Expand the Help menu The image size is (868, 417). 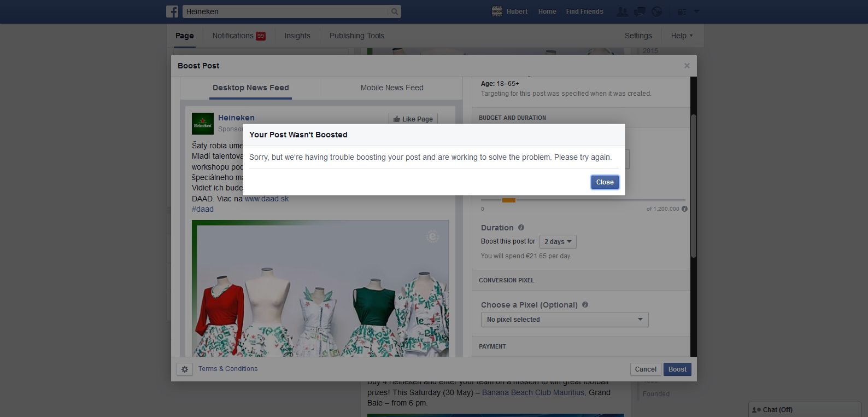tap(681, 36)
